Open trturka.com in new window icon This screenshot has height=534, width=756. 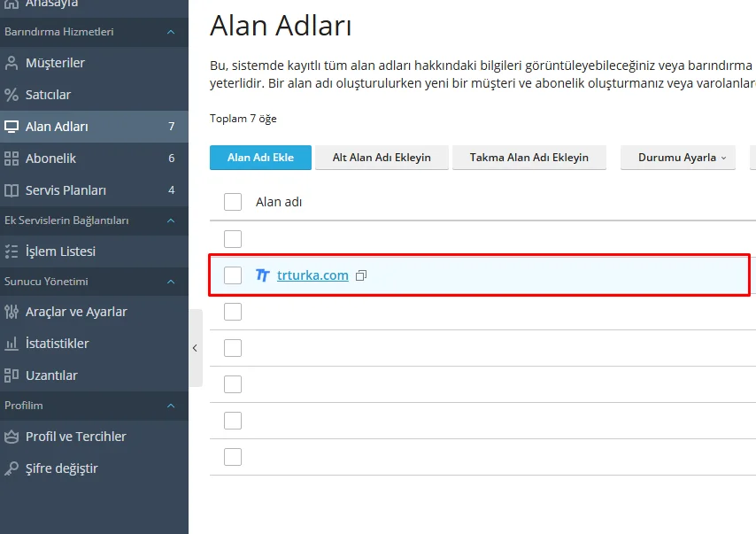pos(361,275)
